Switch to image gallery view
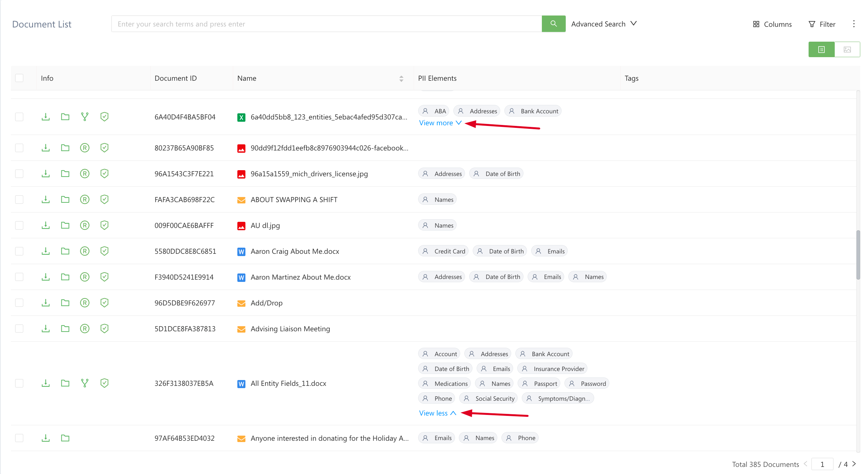 pos(847,49)
